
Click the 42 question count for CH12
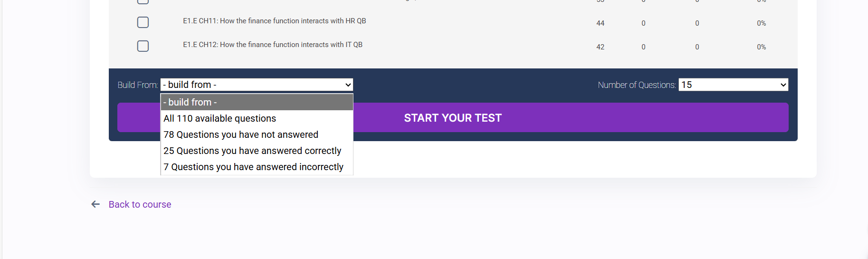click(600, 47)
